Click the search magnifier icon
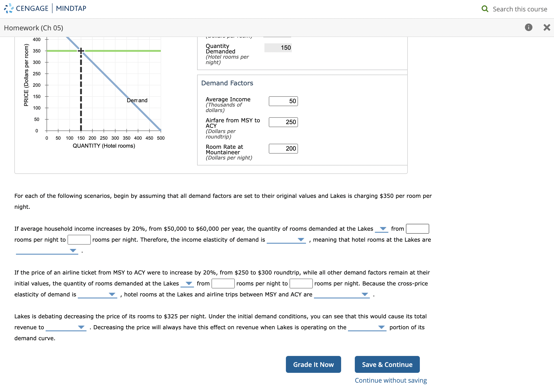 484,9
